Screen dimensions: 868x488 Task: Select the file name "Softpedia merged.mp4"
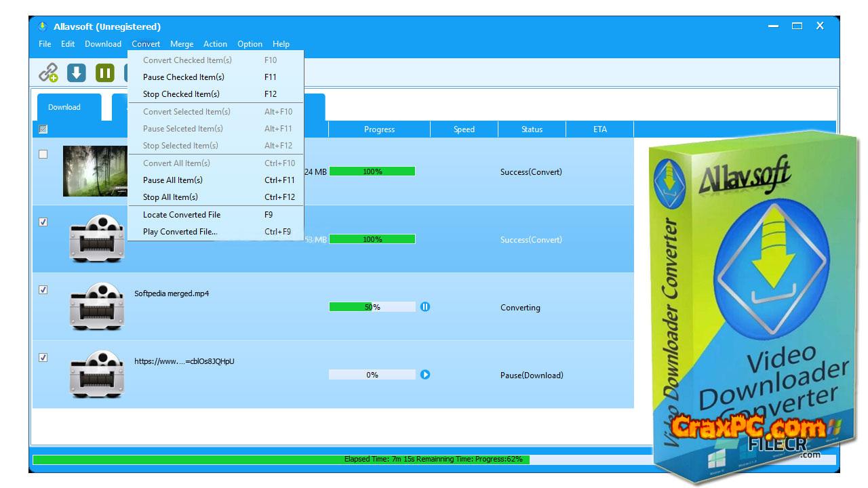172,293
